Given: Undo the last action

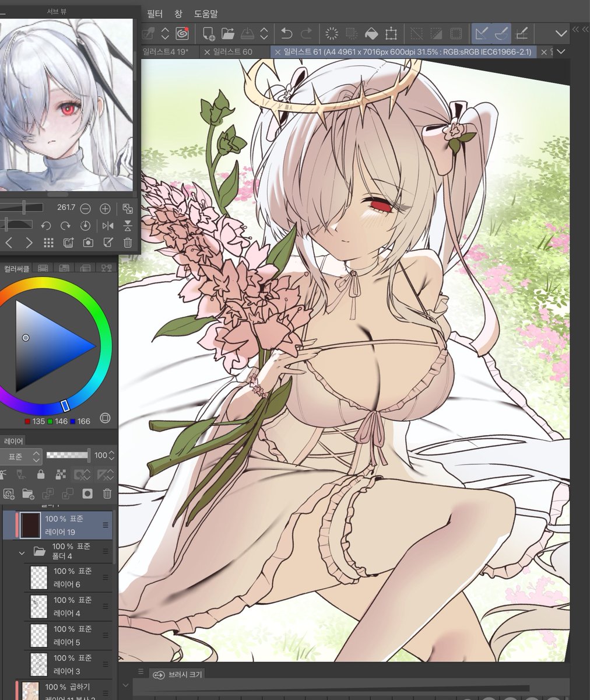Looking at the screenshot, I should click(x=286, y=33).
